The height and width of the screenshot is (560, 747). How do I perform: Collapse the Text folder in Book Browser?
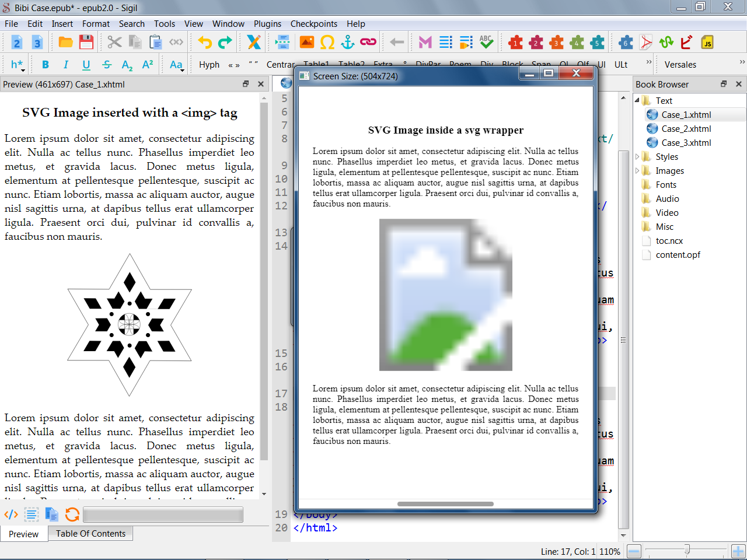(x=637, y=100)
